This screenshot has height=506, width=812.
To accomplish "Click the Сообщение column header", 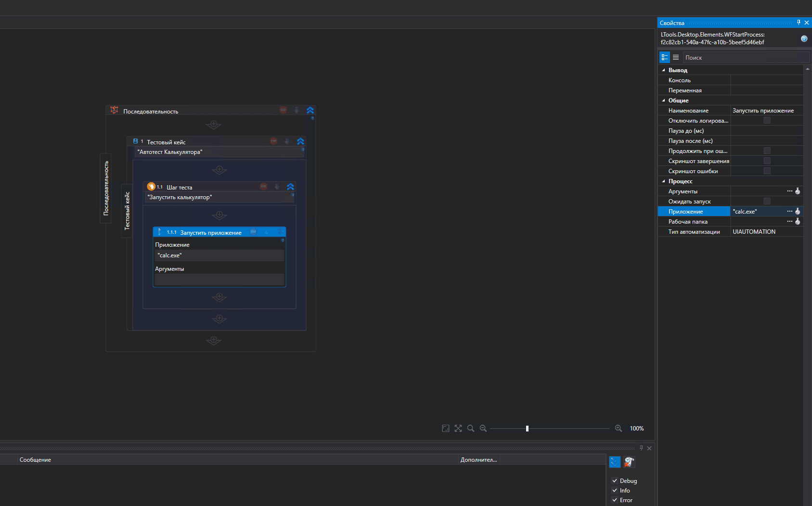I will tap(35, 460).
